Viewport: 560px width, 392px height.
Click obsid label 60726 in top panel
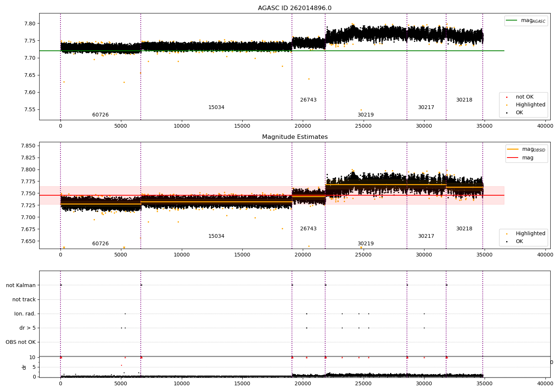100,115
